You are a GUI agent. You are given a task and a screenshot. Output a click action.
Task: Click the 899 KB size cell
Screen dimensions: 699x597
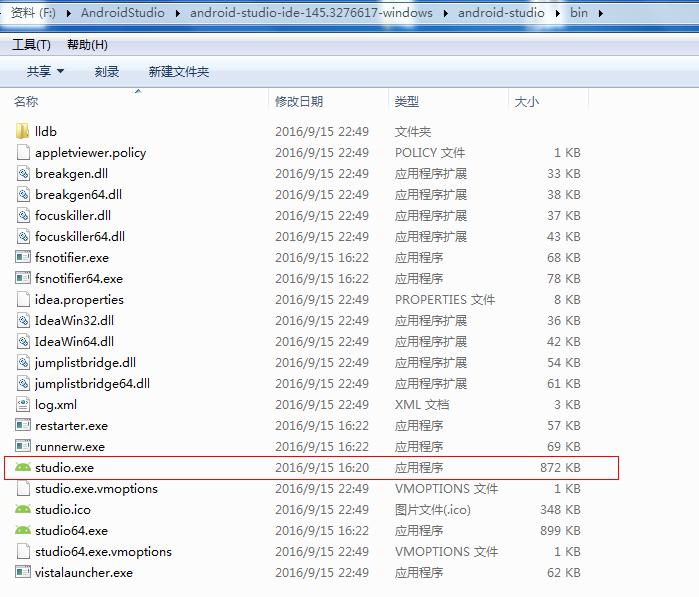560,530
